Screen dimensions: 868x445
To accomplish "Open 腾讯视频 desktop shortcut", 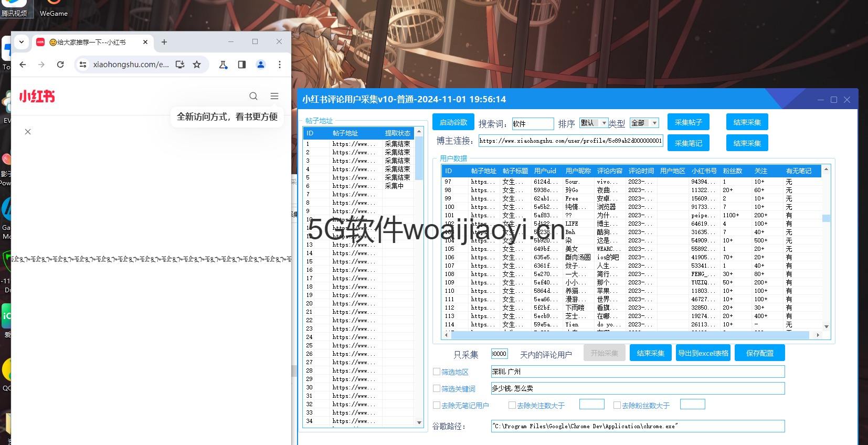I will point(14,9).
